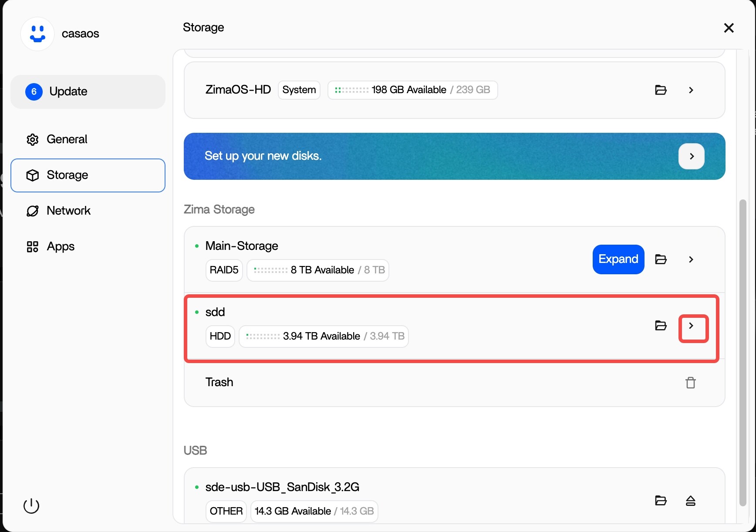Viewport: 756px width, 532px height.
Task: Click the casaos smiley avatar
Action: click(37, 34)
